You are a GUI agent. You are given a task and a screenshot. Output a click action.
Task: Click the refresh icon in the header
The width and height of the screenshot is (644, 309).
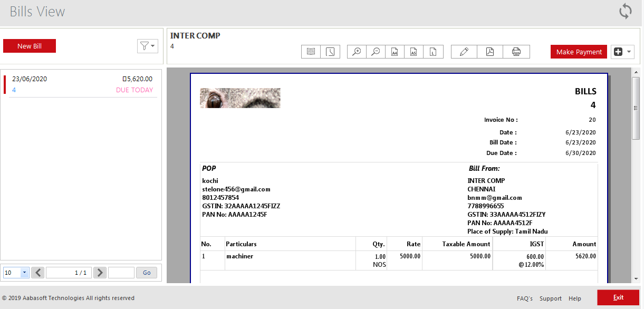point(625,12)
